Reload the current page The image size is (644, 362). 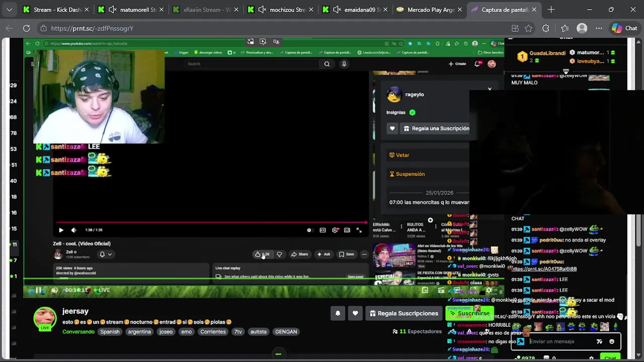point(26,28)
